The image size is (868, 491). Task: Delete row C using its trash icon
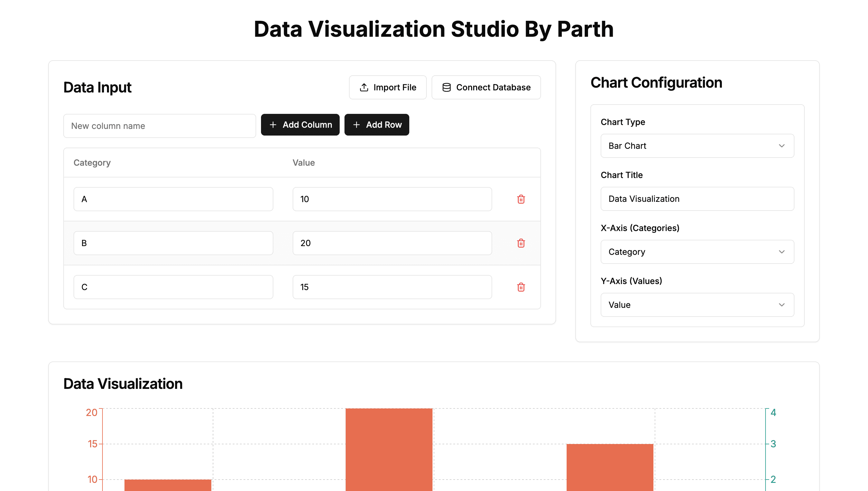(x=521, y=287)
